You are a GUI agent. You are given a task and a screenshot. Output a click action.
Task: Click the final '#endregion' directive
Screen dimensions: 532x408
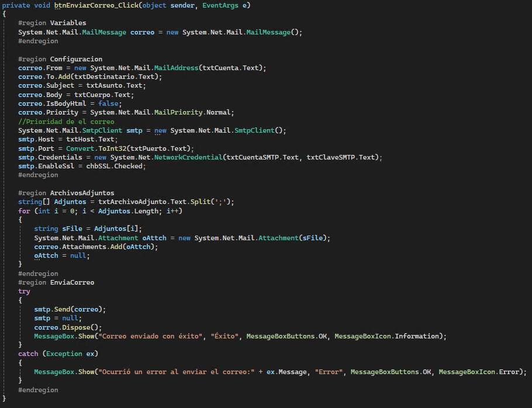38,390
